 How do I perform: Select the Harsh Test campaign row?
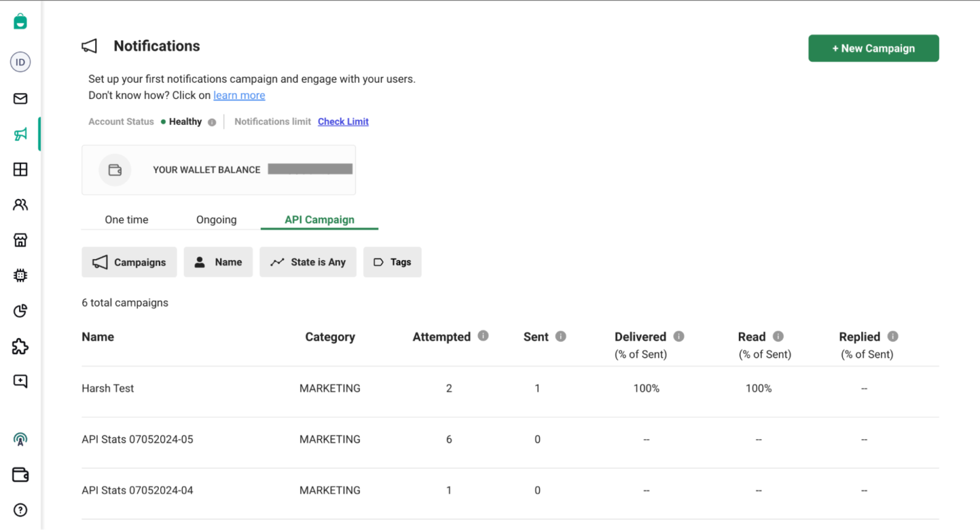(107, 388)
